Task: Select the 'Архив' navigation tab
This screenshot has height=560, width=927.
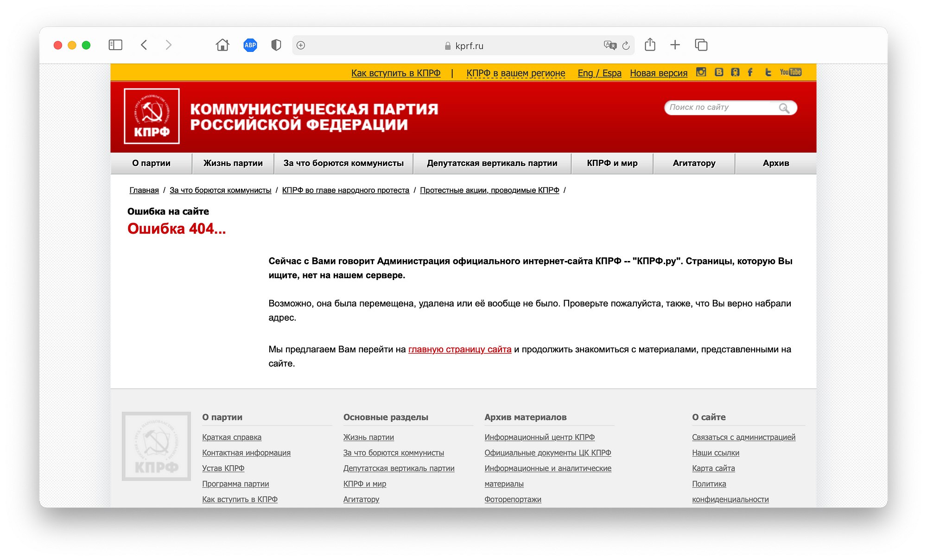Action: 775,163
